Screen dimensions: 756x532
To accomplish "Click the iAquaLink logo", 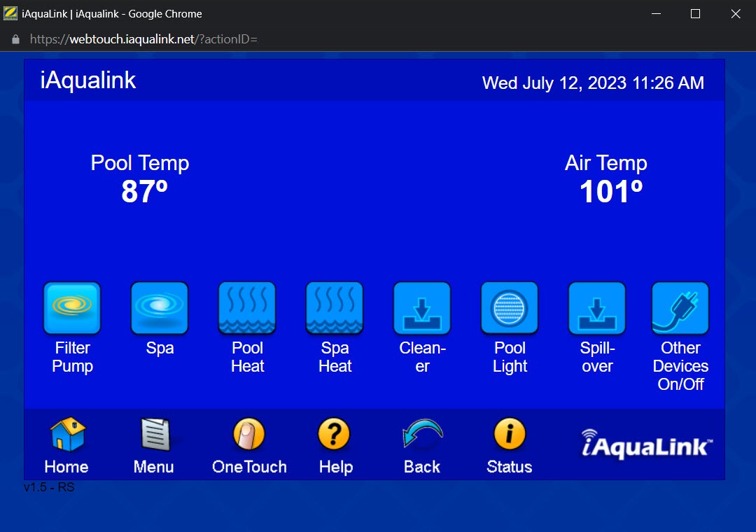I will tap(647, 444).
